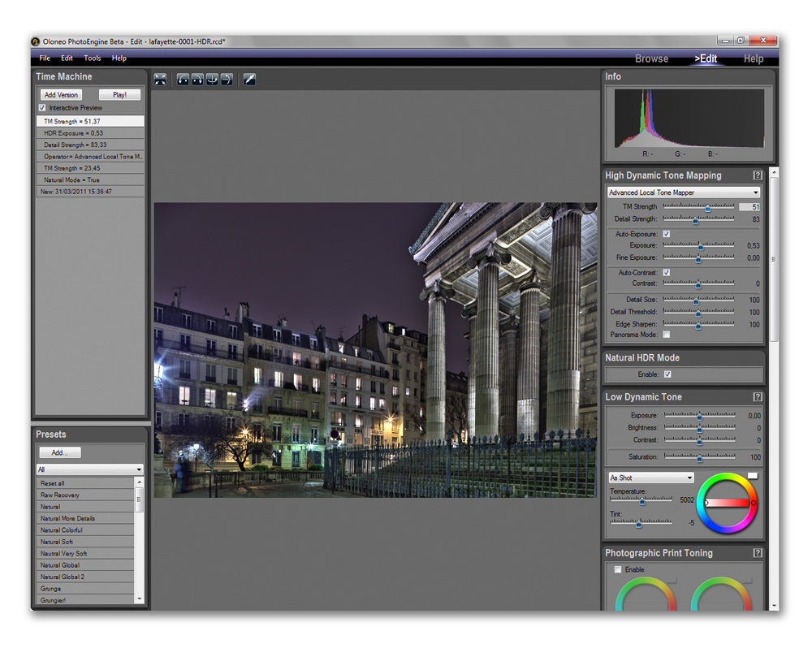Image resolution: width=812 pixels, height=653 pixels.
Task: Switch to the Browse tab
Action: coord(651,58)
